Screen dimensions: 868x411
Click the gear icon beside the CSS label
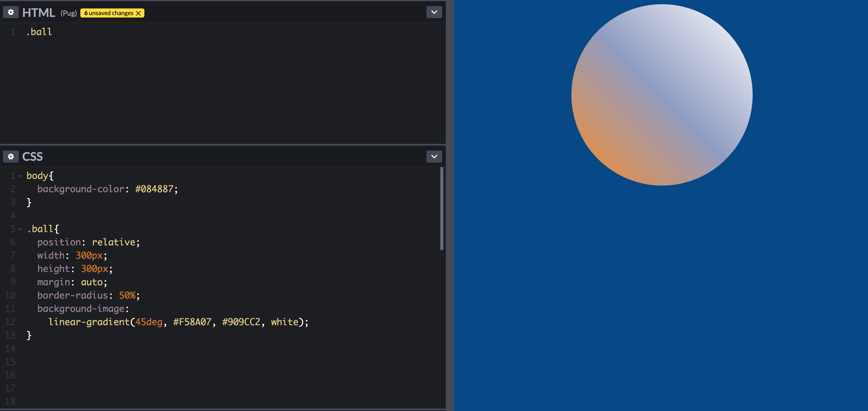[x=11, y=157]
